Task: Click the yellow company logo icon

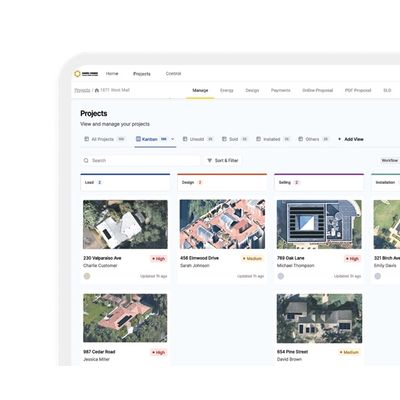Action: point(77,74)
